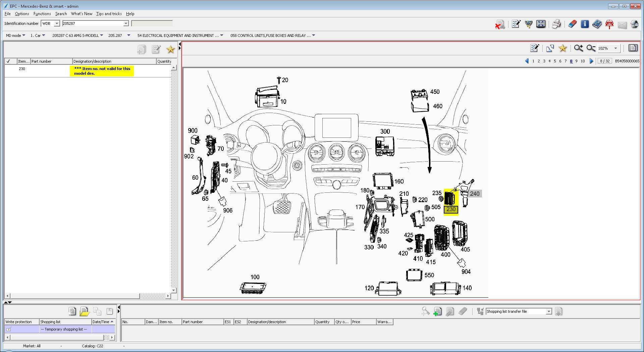Click the next page blue arrow
This screenshot has height=352, width=644.
(591, 61)
